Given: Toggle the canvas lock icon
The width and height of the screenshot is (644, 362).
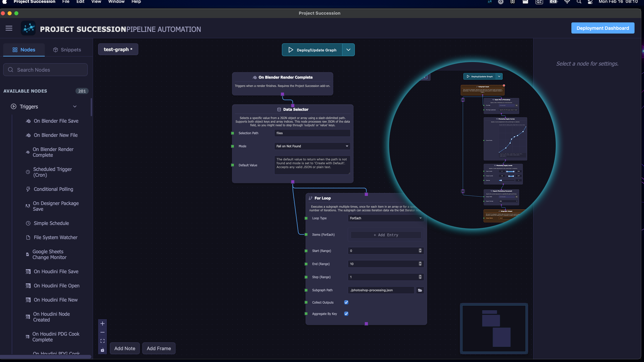Looking at the screenshot, I should pos(102,350).
